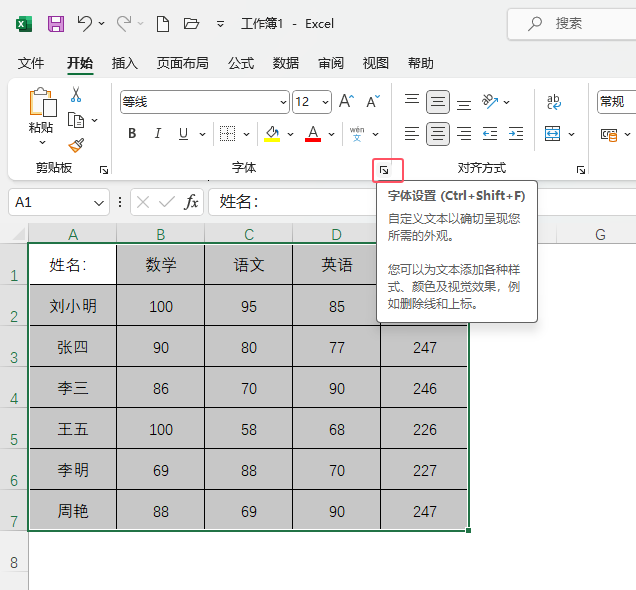Viewport: 636px width, 590px height.
Task: Click the text Orientation icon
Action: [x=490, y=101]
